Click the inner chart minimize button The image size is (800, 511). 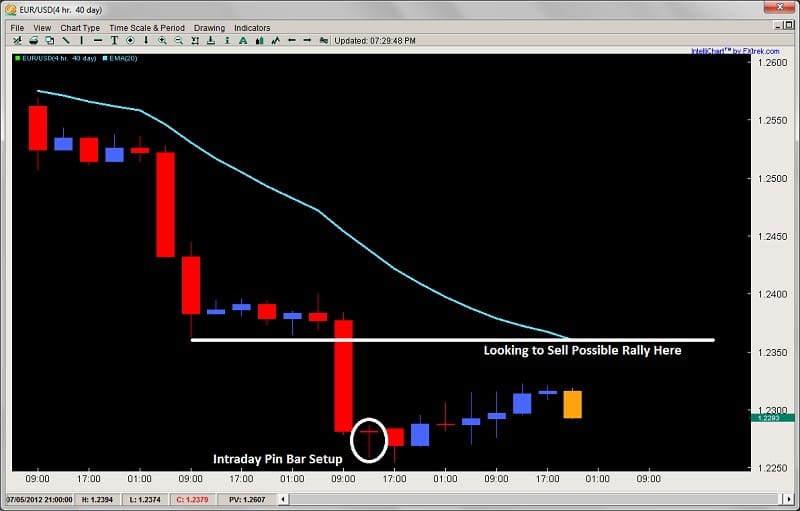(779, 25)
